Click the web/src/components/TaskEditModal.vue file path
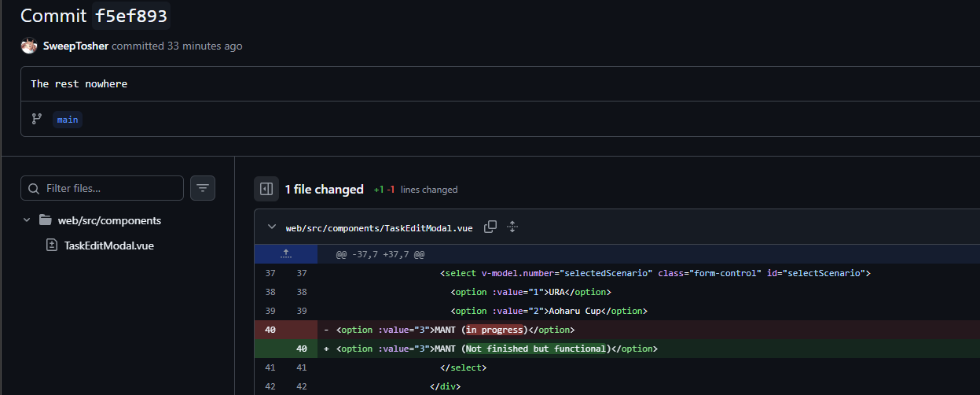 [x=380, y=227]
